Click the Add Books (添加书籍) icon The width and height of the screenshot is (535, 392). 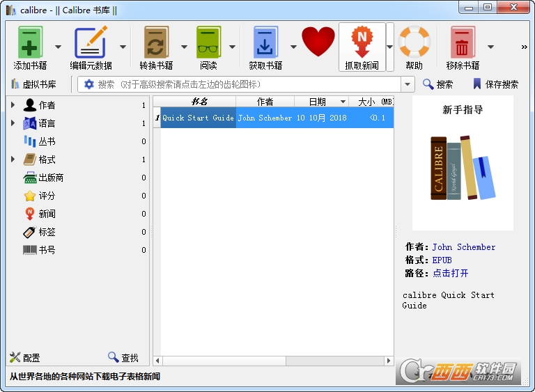pyautogui.click(x=30, y=42)
